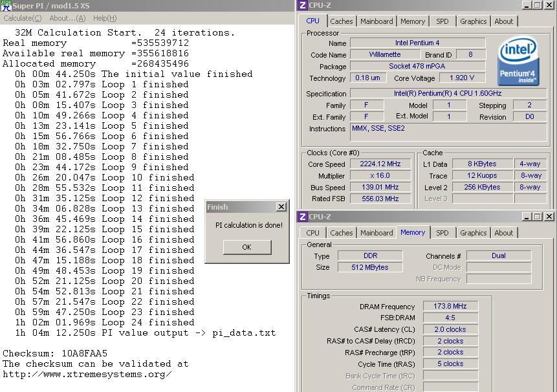The width and height of the screenshot is (557, 392).
Task: Click Allocated memory =268435496 line
Action: pyautogui.click(x=96, y=63)
